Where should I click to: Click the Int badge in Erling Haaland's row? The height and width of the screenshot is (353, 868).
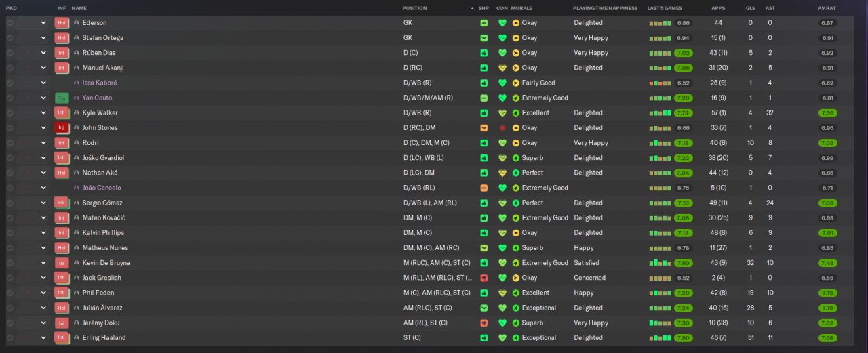(62, 337)
